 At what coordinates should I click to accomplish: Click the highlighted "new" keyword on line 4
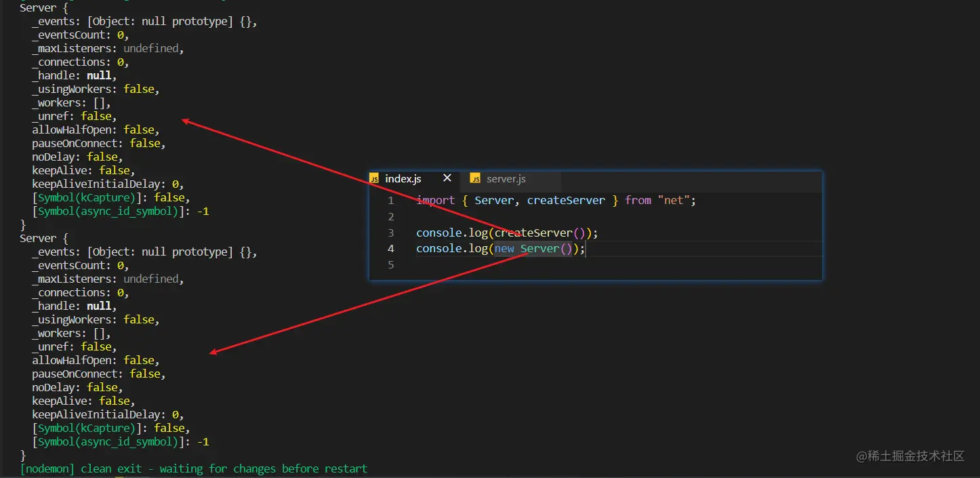coord(504,249)
